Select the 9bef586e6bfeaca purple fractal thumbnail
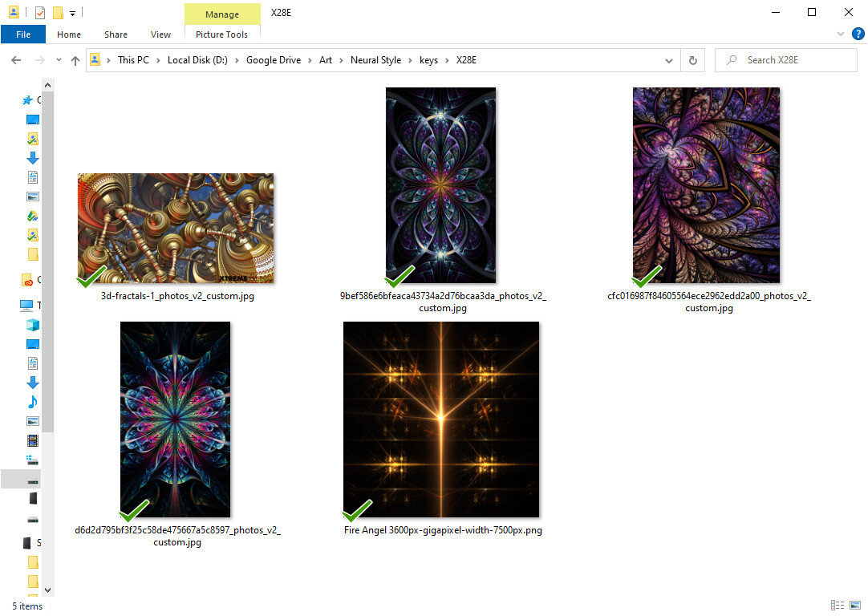This screenshot has height=616, width=868. pos(440,185)
